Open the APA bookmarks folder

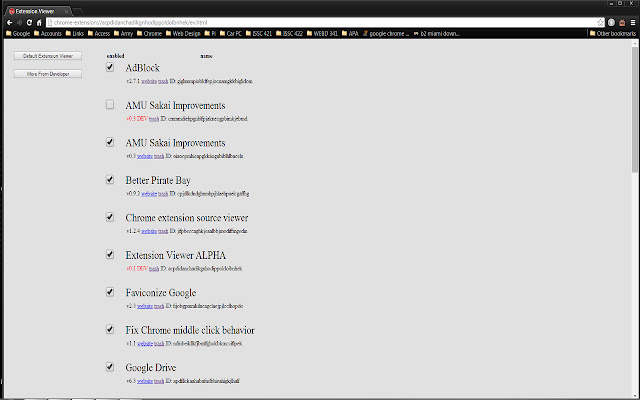[x=350, y=33]
